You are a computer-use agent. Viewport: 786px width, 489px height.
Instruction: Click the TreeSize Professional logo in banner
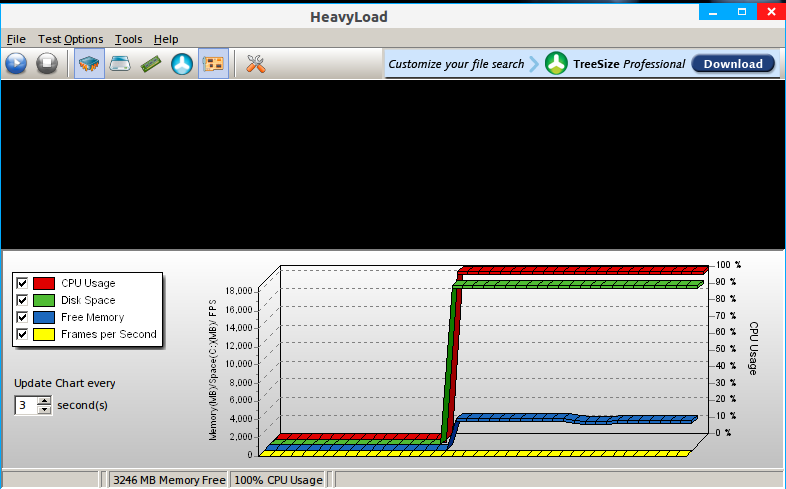(x=556, y=64)
